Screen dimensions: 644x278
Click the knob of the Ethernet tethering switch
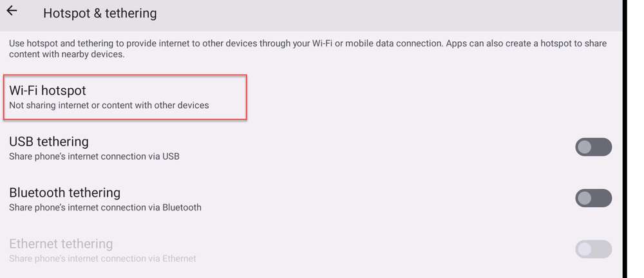coord(585,249)
